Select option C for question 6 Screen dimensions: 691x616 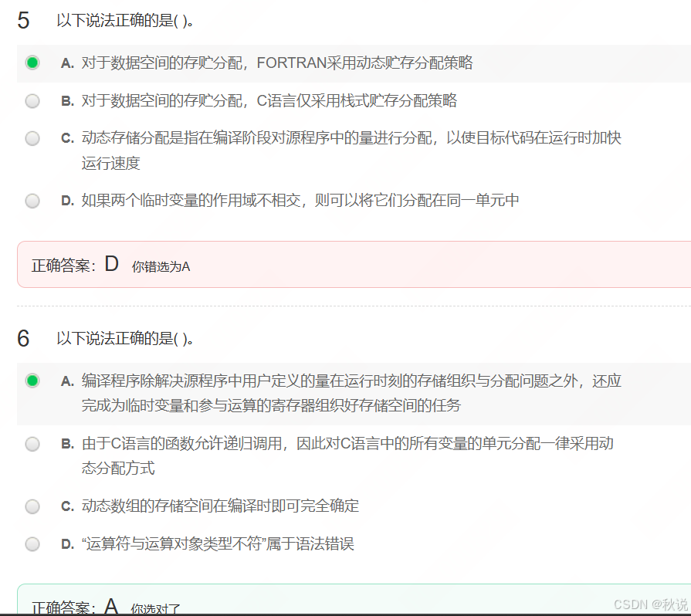[x=32, y=506]
